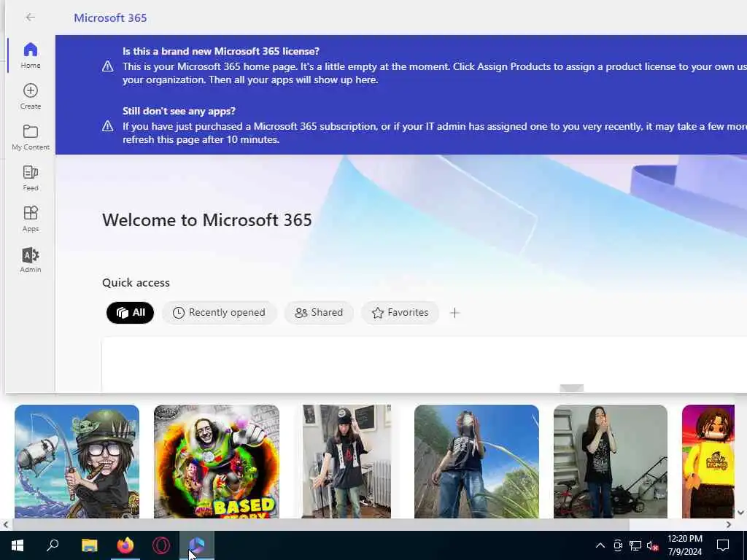Open the thumbnail of a person beside a ladder
The width and height of the screenshot is (747, 560).
click(611, 461)
